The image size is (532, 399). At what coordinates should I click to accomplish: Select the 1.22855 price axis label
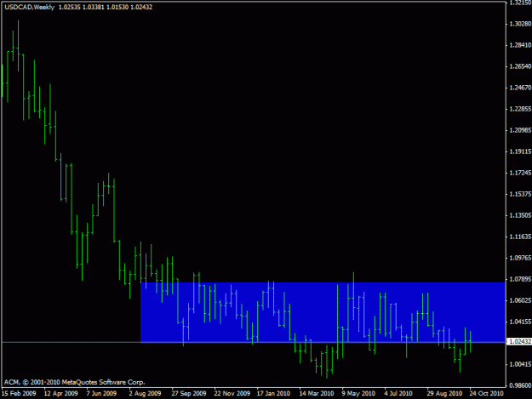[x=520, y=109]
